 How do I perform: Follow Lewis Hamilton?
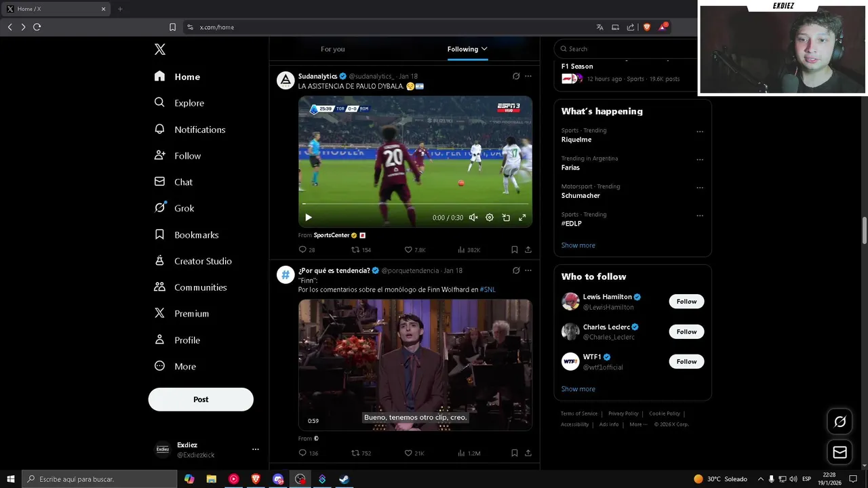[x=686, y=302]
